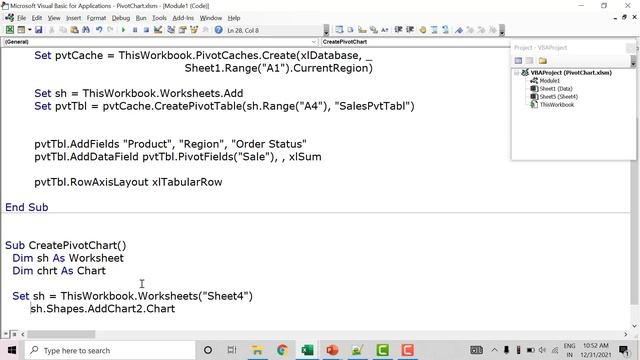The width and height of the screenshot is (640, 360).
Task: Open the Add-Ins menu
Action: point(183,18)
